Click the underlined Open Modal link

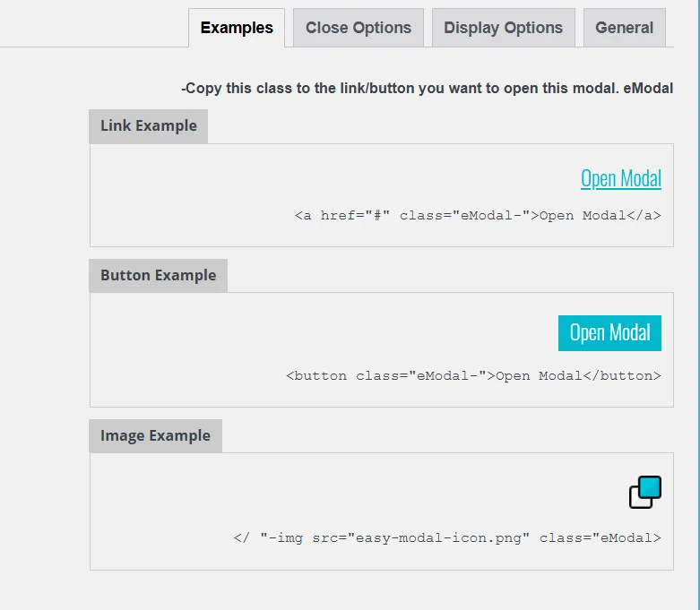[620, 178]
